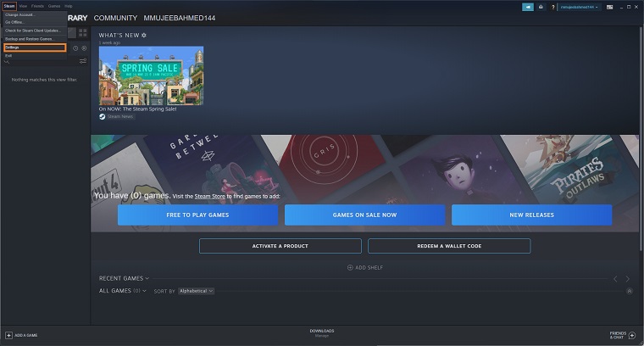
Task: Open FRIENDS & CHAT panel
Action: coord(623,335)
